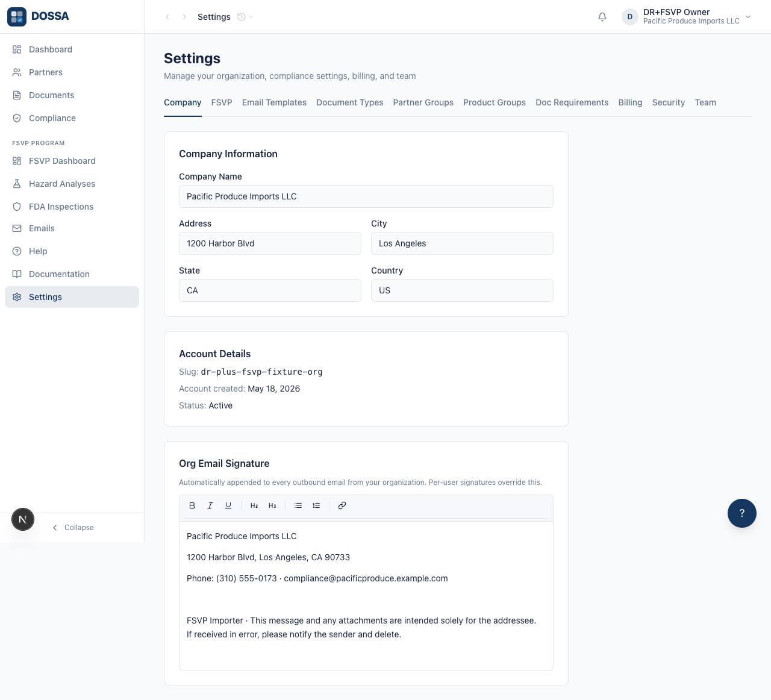
Task: Click the 'FSVP Importer' disclaimer text
Action: (361, 627)
